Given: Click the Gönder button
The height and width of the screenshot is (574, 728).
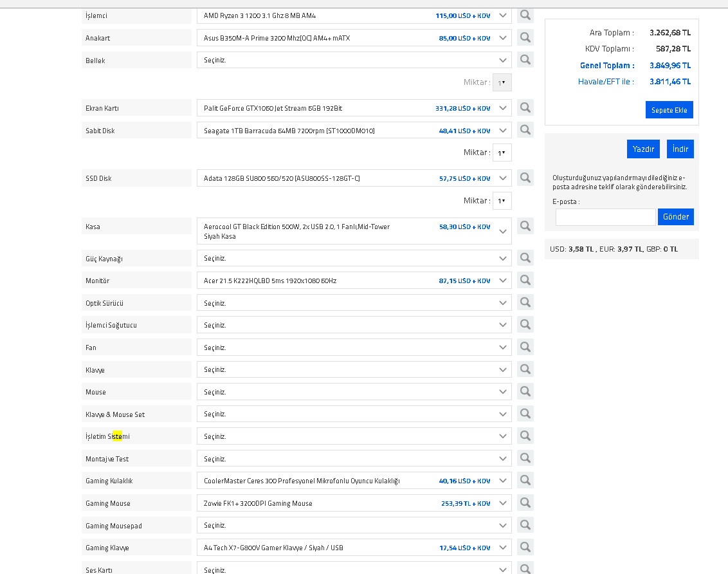Looking at the screenshot, I should (x=675, y=217).
